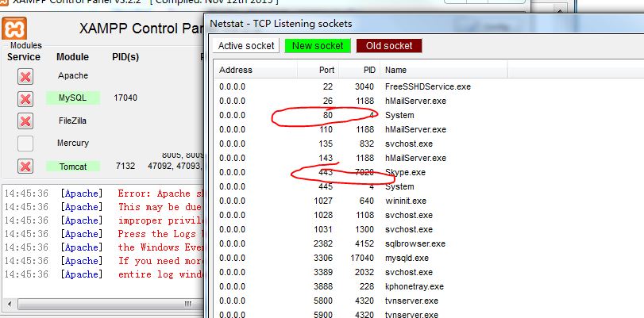The height and width of the screenshot is (318, 644).
Task: Toggle the Tomcat service install checkbox
Action: (25, 167)
